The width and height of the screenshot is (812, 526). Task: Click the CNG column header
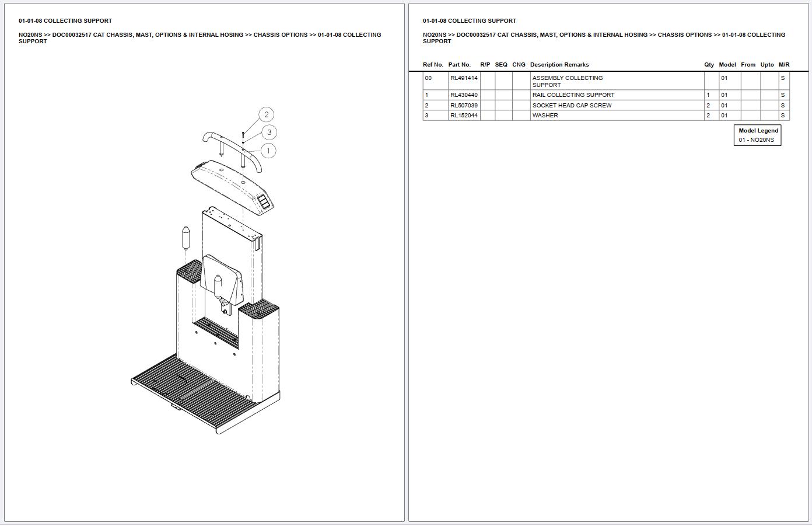point(519,65)
